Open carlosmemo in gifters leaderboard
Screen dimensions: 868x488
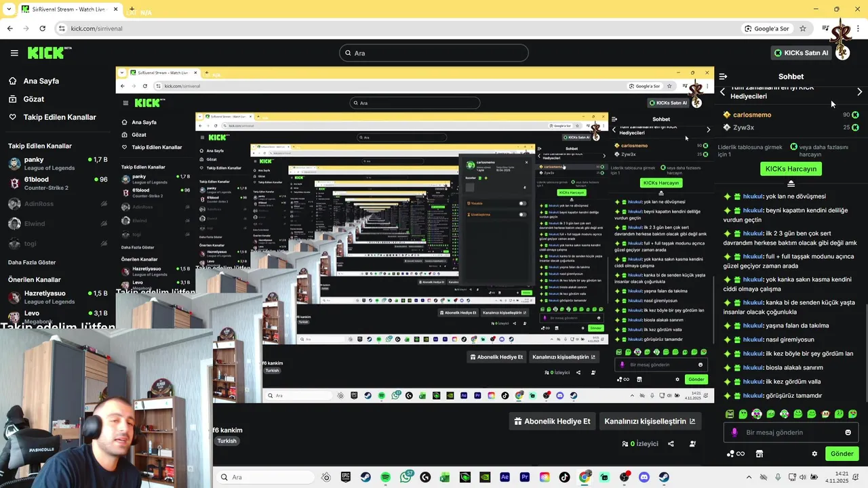752,115
